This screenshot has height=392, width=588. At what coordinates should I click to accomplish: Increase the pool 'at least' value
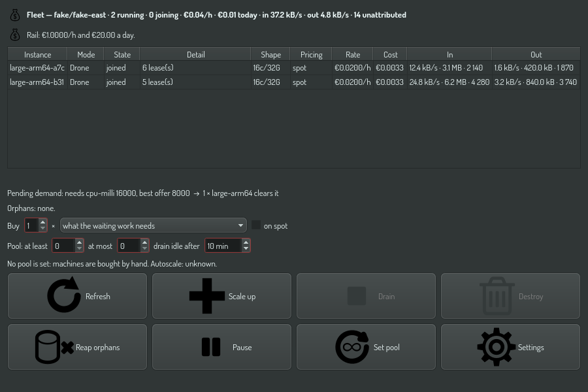coord(79,242)
